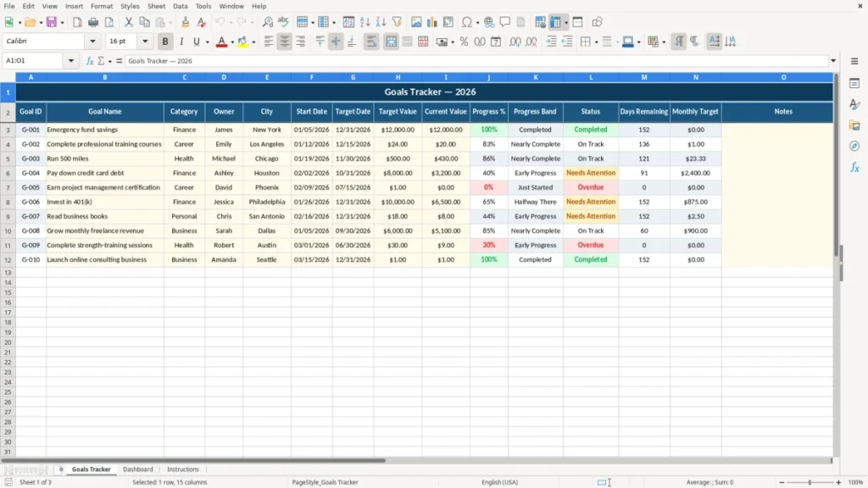Toggle Align Left
Image resolution: width=868 pixels, height=488 pixels.
[x=269, y=42]
